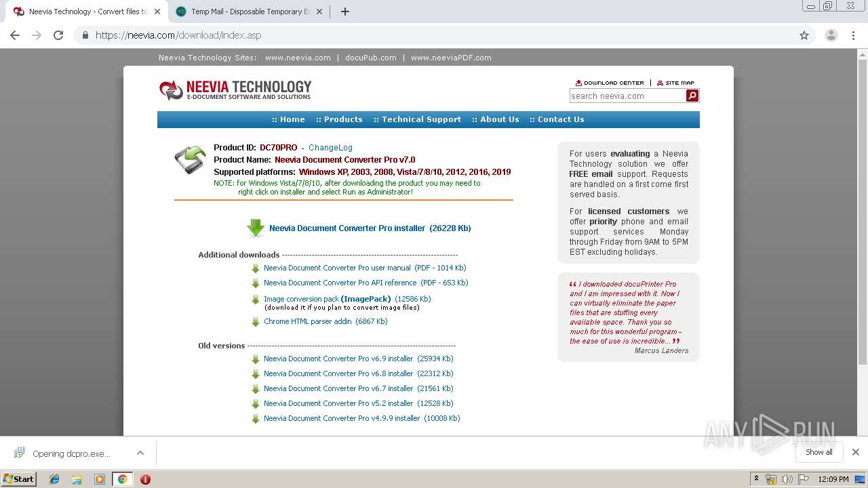Image resolution: width=868 pixels, height=488 pixels.
Task: Click the large green download arrow for Pro installer
Action: tap(256, 228)
